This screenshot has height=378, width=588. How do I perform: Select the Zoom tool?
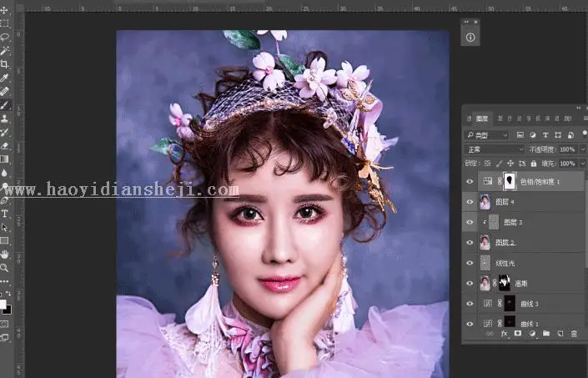[4, 268]
